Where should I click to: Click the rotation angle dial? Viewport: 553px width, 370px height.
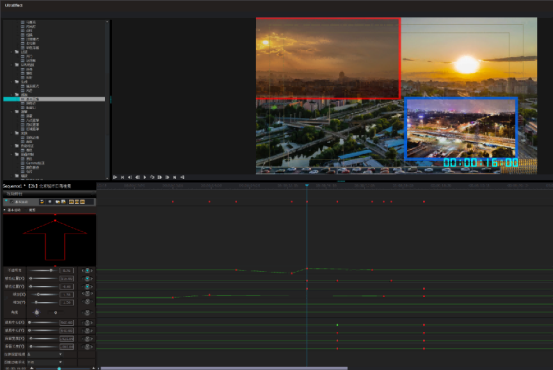(37, 313)
